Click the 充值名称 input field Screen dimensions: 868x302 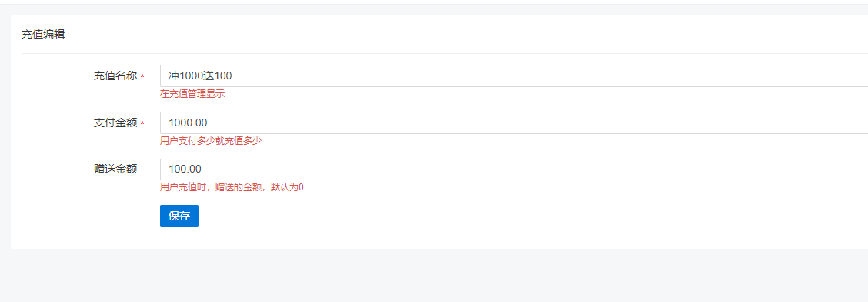tap(514, 76)
